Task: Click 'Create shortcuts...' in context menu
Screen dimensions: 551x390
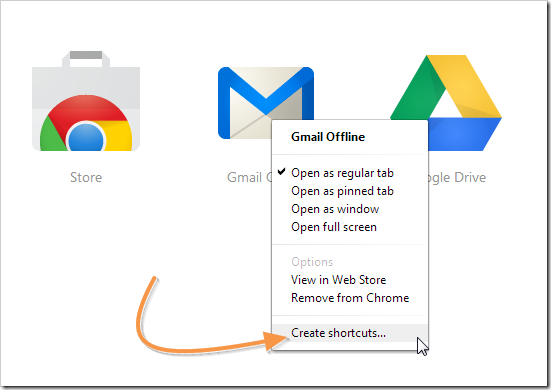Action: pyautogui.click(x=350, y=333)
